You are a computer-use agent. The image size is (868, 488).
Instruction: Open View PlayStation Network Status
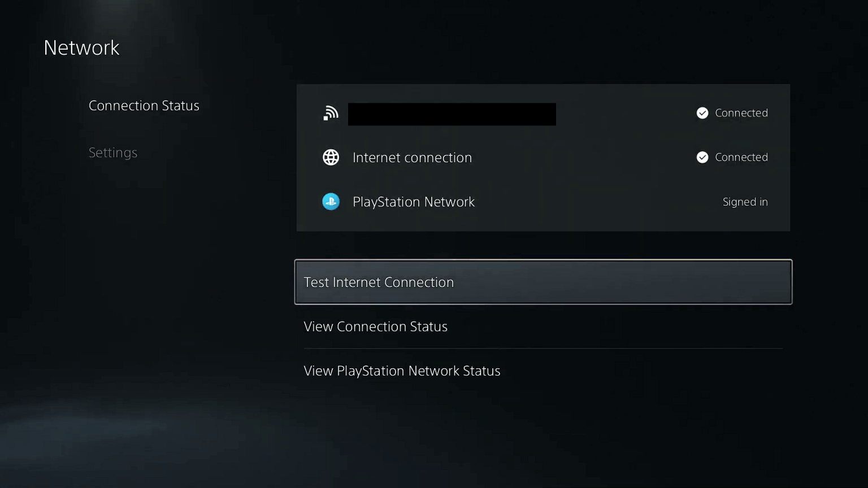pos(402,371)
